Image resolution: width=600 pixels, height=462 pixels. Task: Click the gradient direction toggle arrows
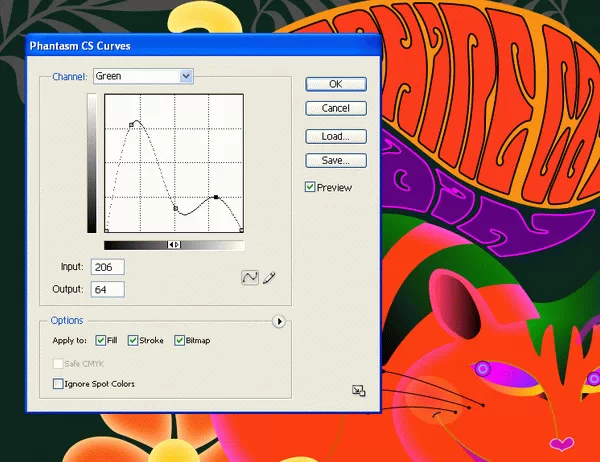(x=174, y=244)
